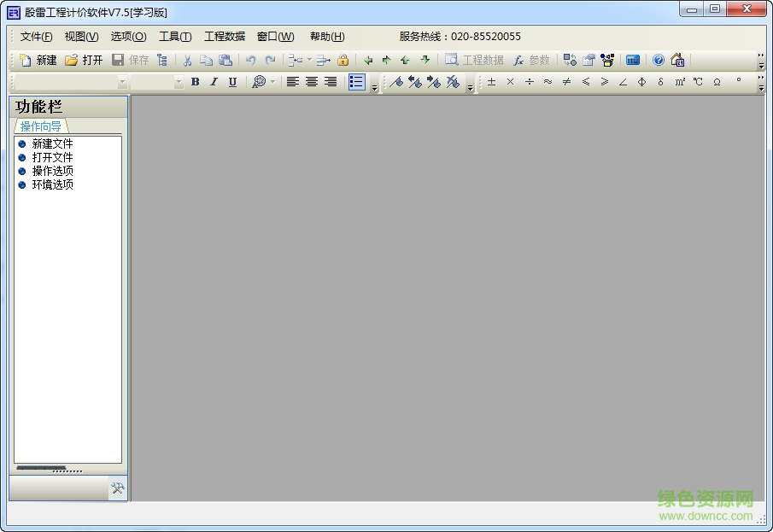Viewport: 773px width, 532px height.
Task: Open the font size dropdown
Action: point(179,82)
